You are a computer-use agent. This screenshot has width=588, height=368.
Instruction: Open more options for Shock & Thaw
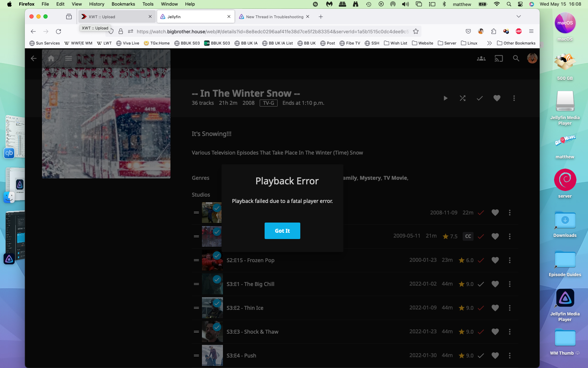pyautogui.click(x=510, y=332)
